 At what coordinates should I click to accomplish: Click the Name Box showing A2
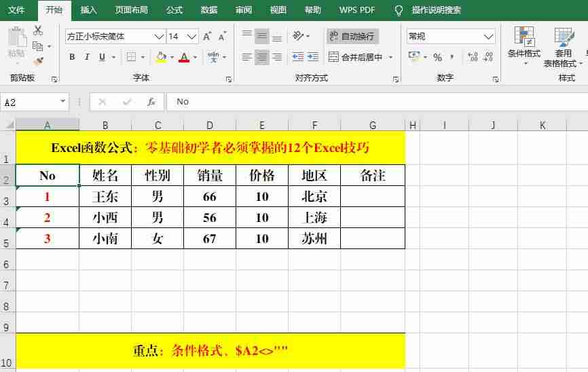coord(35,102)
